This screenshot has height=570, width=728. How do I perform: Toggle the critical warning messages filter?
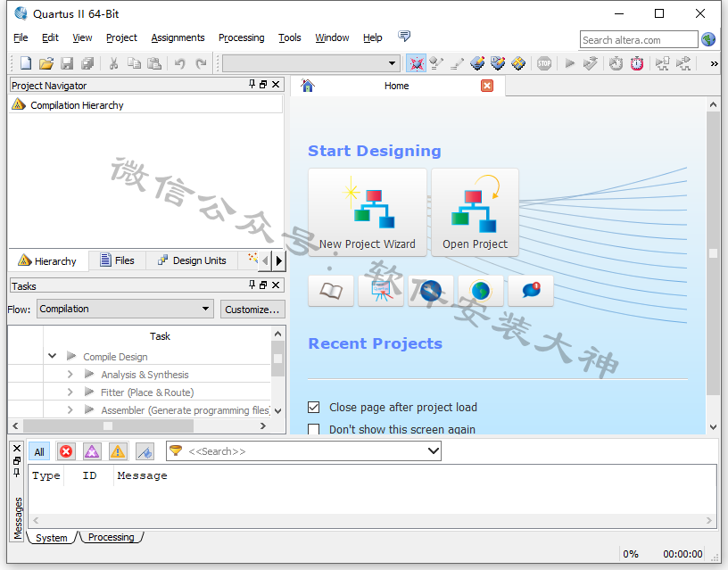coord(92,451)
